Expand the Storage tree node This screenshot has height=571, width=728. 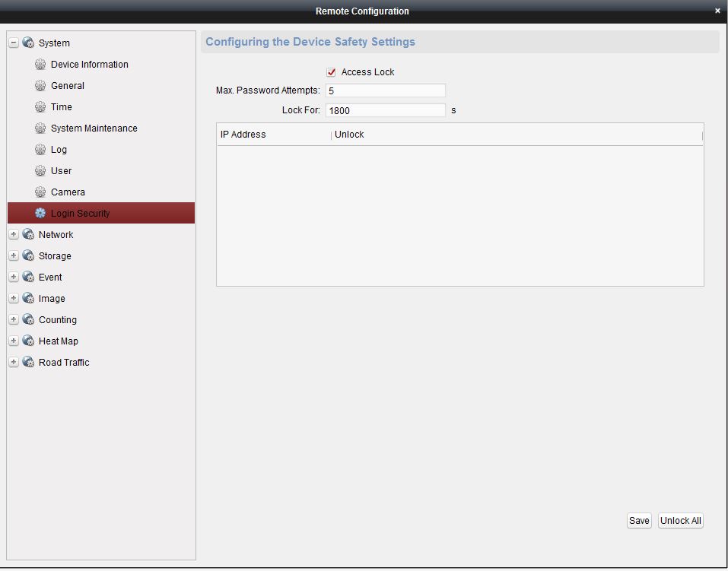14,256
